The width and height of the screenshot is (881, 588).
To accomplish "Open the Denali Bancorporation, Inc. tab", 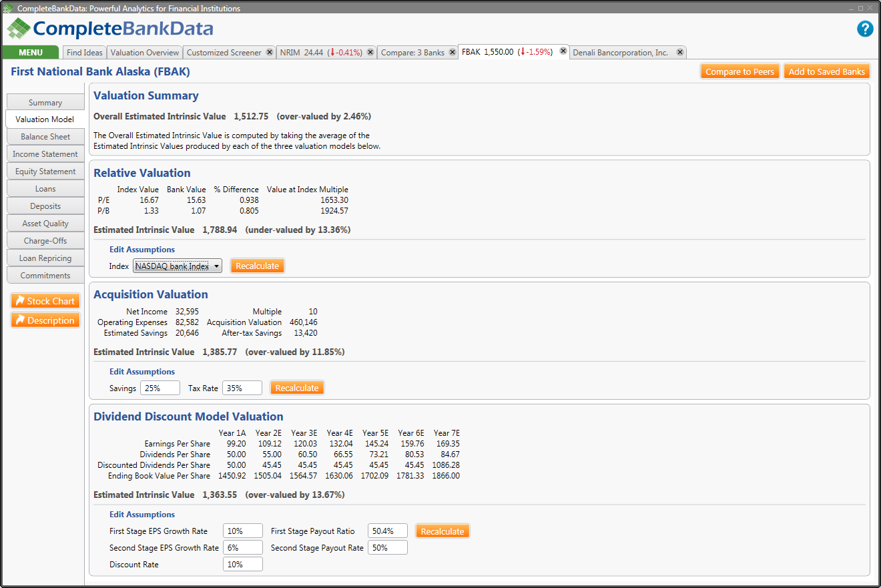I will (x=620, y=52).
